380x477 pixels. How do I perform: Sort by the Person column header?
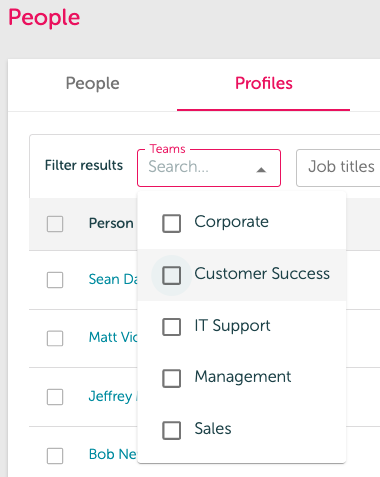111,223
